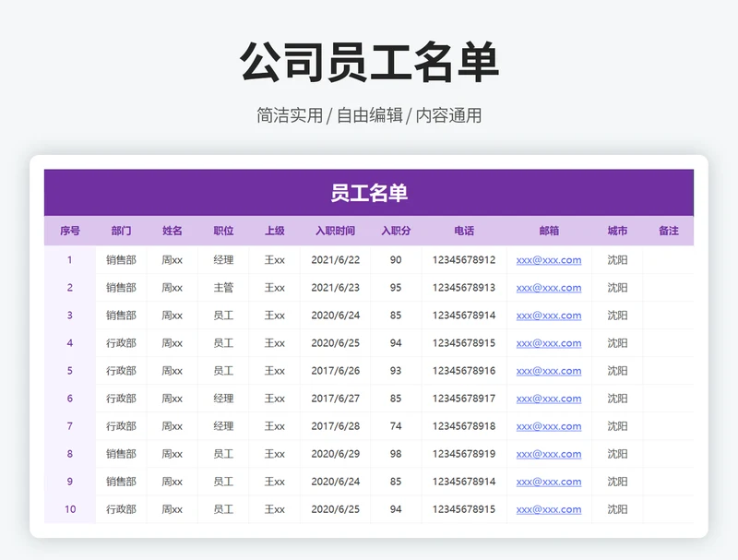Screen dimensions: 738x560
Task: Select the 入职分 column header
Action: pos(396,231)
